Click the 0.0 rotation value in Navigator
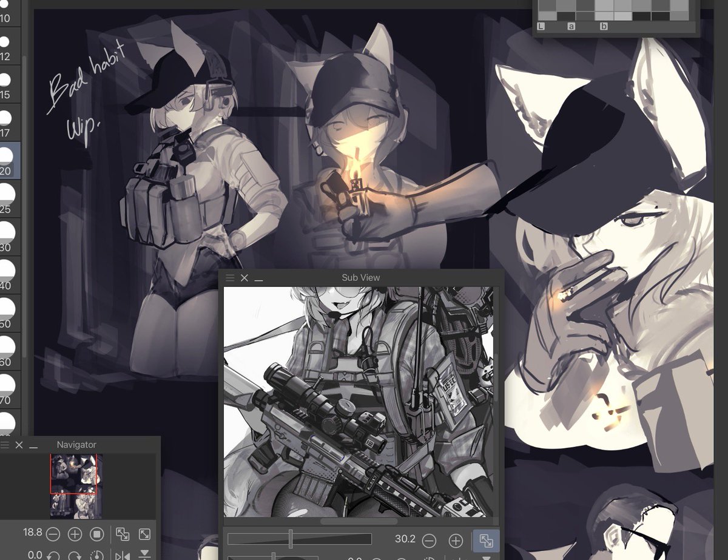Image resolution: width=728 pixels, height=560 pixels. click(x=35, y=555)
